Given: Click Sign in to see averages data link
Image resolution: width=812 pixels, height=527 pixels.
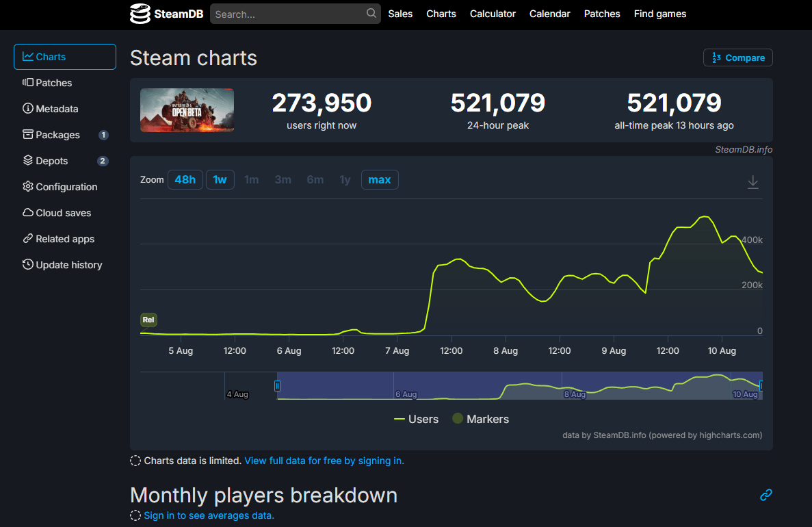Looking at the screenshot, I should (x=209, y=515).
